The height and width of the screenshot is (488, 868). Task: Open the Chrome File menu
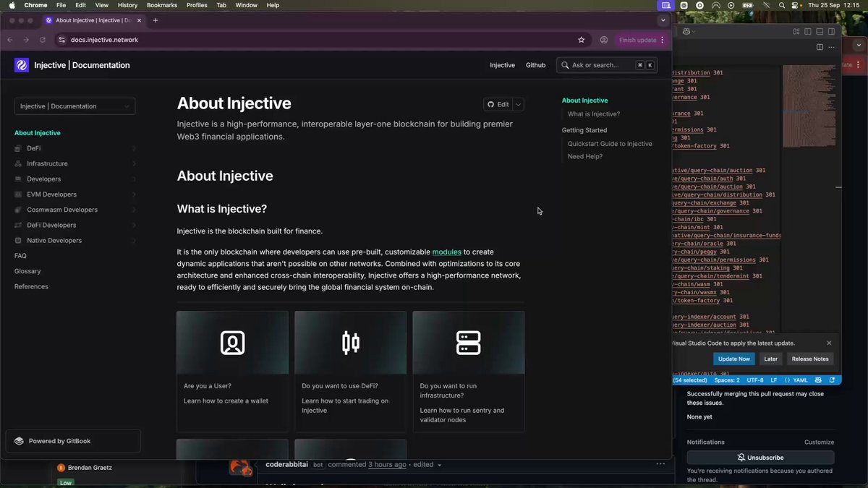click(x=61, y=5)
